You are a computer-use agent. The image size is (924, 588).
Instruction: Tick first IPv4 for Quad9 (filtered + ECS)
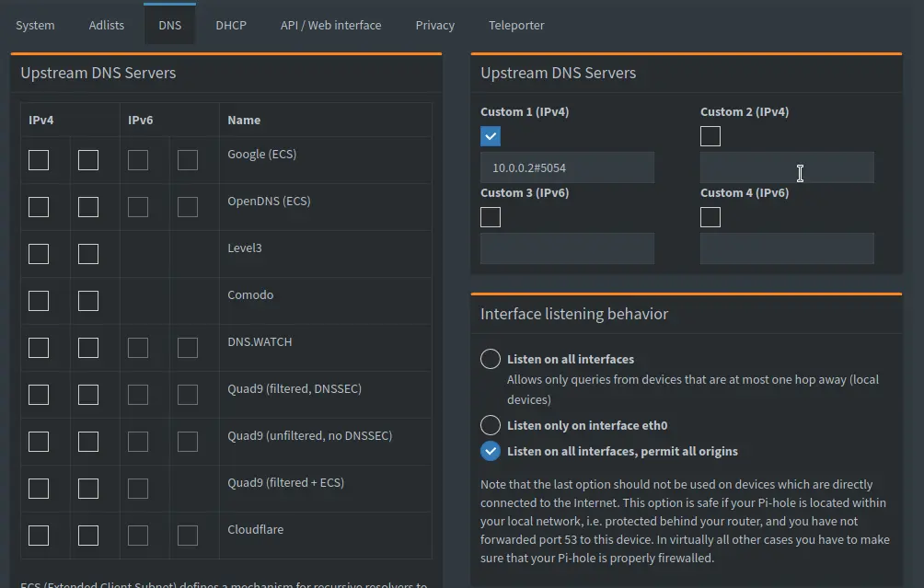click(39, 489)
